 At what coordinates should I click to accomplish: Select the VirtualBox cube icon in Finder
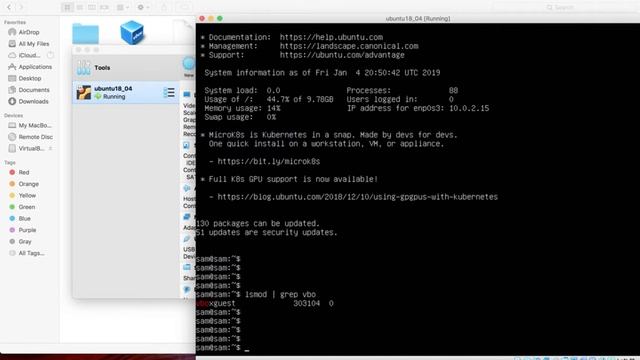click(x=132, y=32)
